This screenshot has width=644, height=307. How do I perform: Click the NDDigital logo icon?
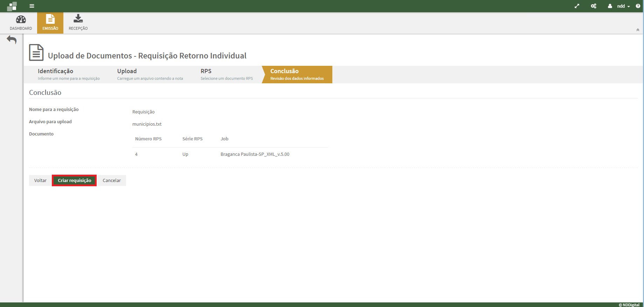click(12, 6)
